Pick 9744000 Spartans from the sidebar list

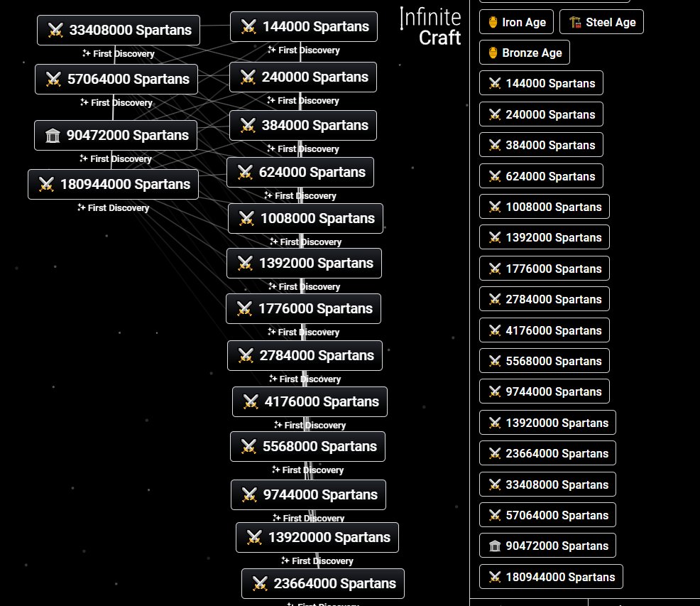pos(545,391)
